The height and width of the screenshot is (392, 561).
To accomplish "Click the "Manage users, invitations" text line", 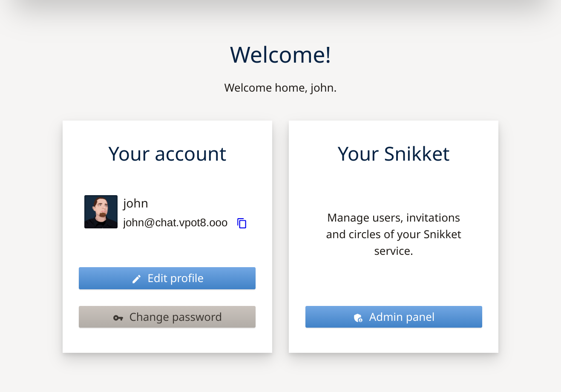I will click(393, 218).
